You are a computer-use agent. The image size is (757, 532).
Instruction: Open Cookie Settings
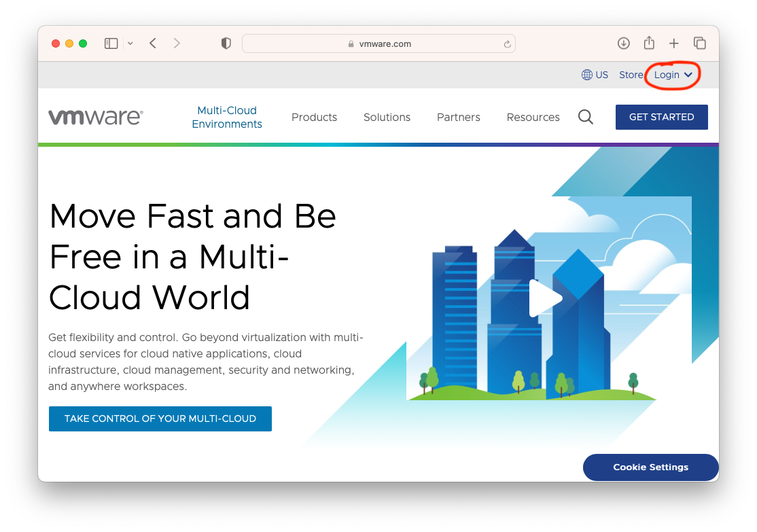(x=650, y=467)
